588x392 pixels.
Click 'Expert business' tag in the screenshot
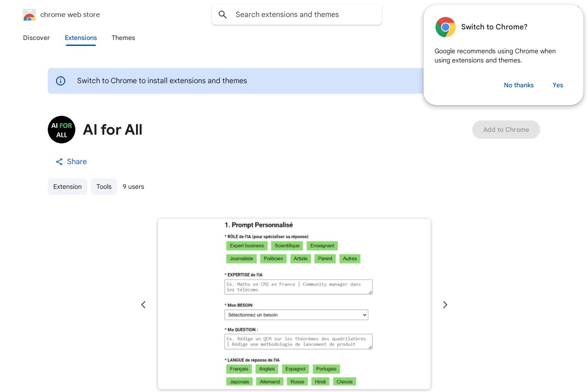[x=247, y=246]
